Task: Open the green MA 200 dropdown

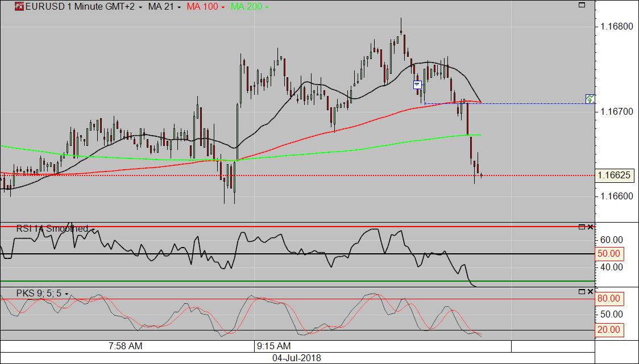Action: [x=267, y=7]
